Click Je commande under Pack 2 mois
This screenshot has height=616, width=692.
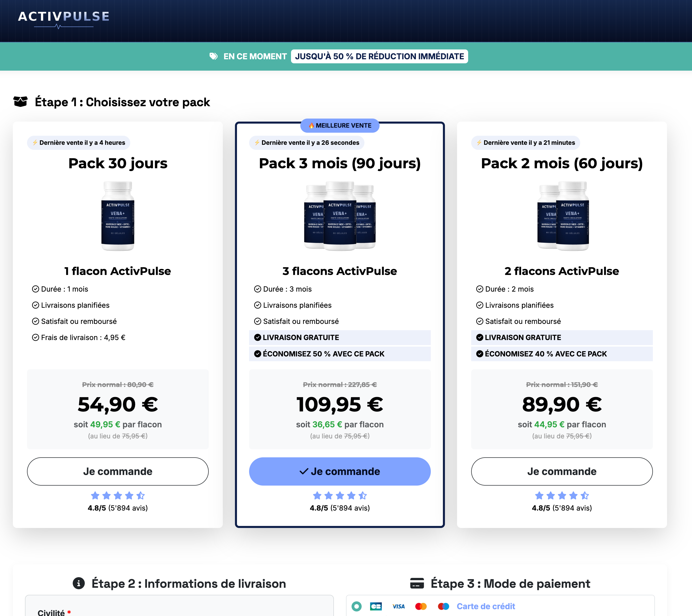tap(562, 471)
